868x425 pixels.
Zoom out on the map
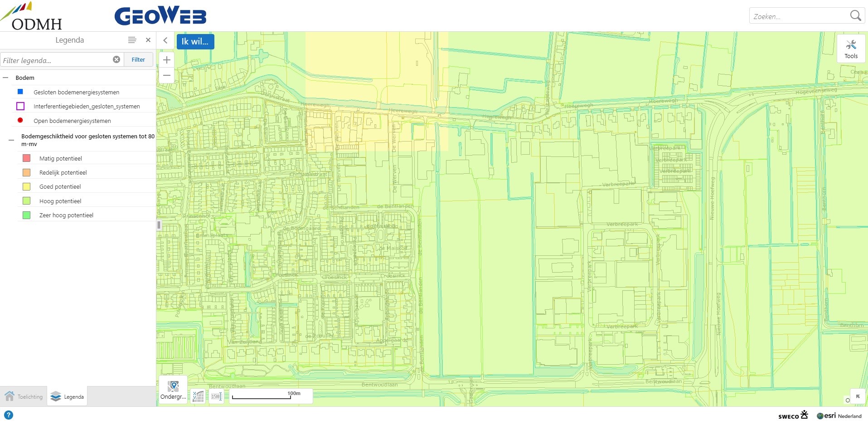[167, 75]
